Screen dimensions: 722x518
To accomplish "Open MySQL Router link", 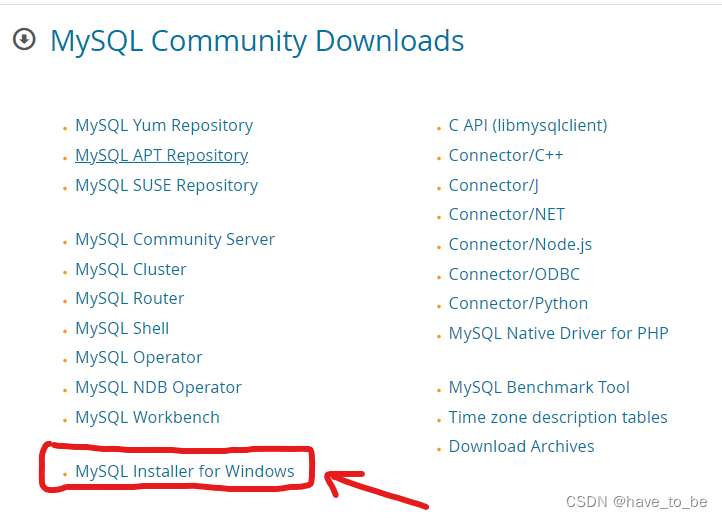I will [130, 298].
